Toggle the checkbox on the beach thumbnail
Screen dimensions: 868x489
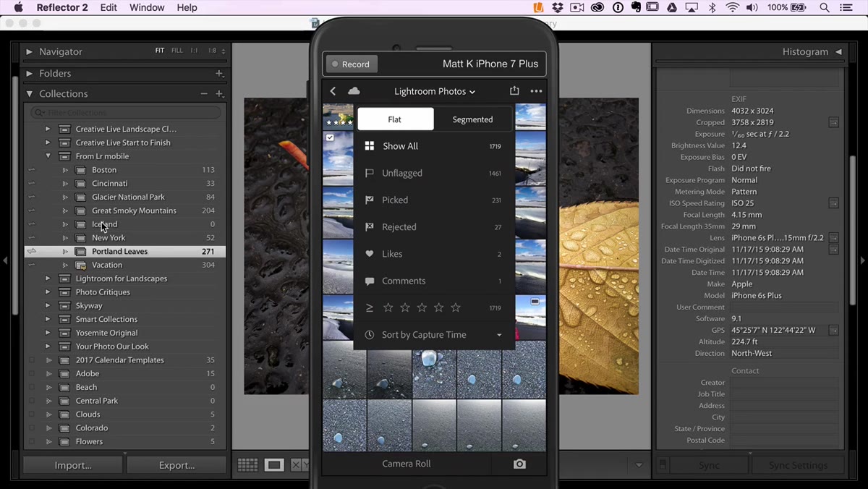pos(330,137)
